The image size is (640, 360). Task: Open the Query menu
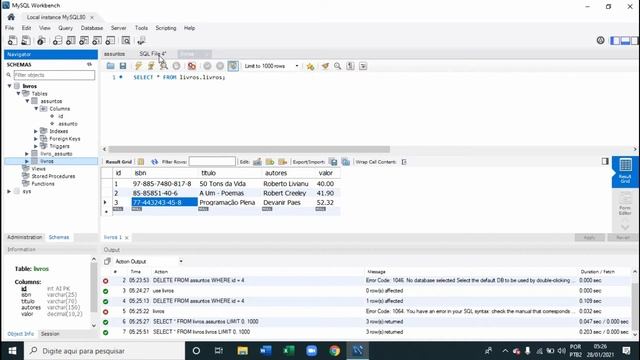click(65, 28)
